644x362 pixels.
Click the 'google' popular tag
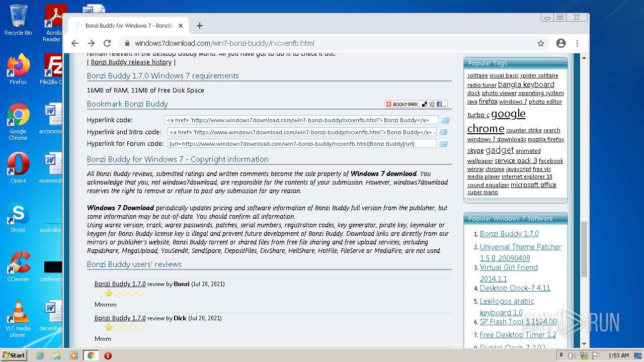click(x=508, y=114)
